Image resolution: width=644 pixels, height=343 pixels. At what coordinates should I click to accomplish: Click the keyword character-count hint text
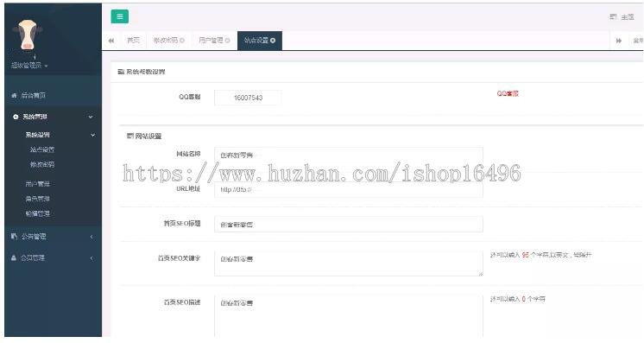540,255
